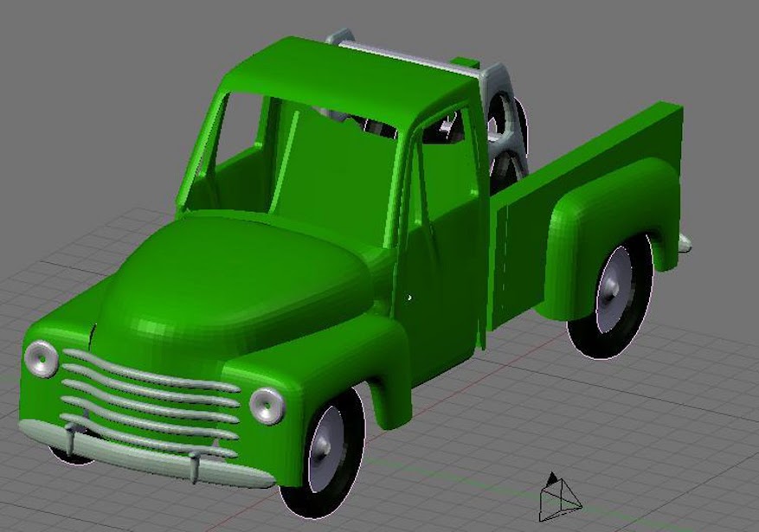Select the chrome grille bars
This screenshot has width=759, height=532.
pyautogui.click(x=150, y=401)
